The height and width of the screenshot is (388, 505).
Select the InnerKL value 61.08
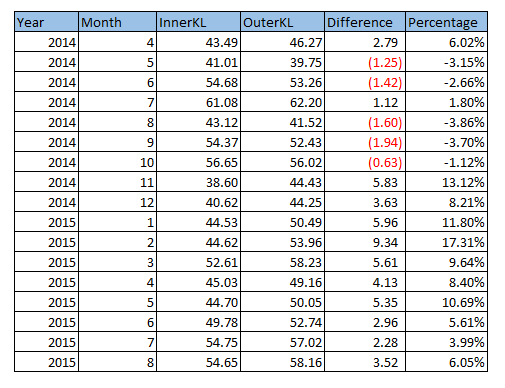pyautogui.click(x=198, y=102)
